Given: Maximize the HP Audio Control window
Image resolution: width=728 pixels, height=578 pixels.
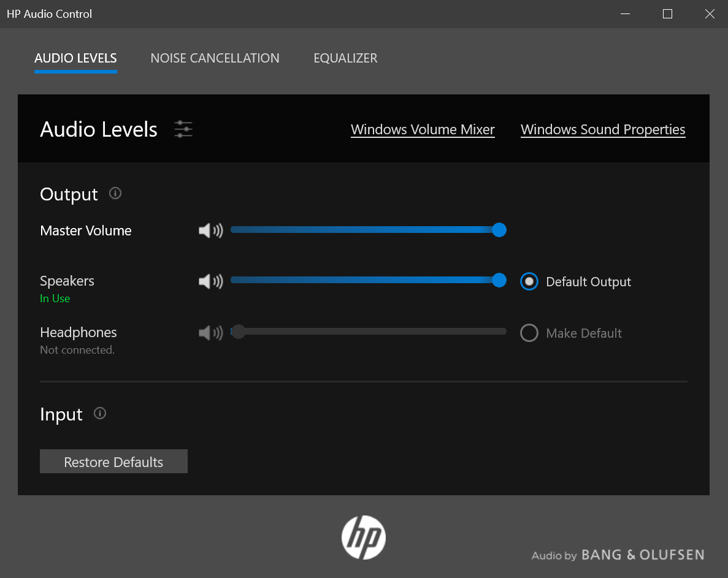Looking at the screenshot, I should (667, 14).
